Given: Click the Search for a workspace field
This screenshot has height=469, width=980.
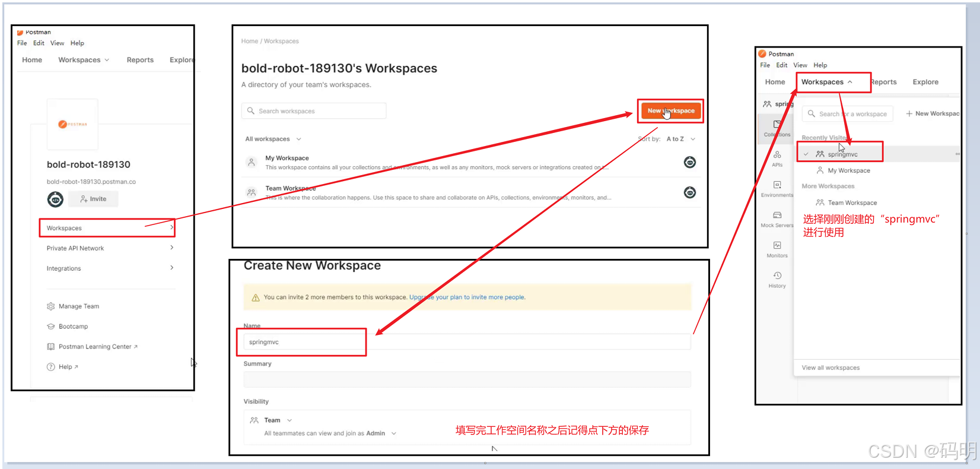Looking at the screenshot, I should coord(847,114).
